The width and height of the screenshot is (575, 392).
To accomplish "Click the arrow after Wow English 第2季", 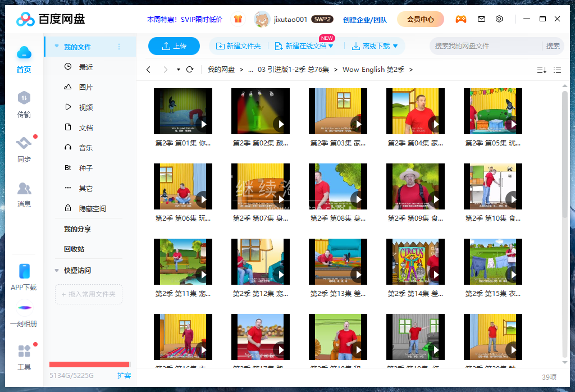I will tap(410, 70).
